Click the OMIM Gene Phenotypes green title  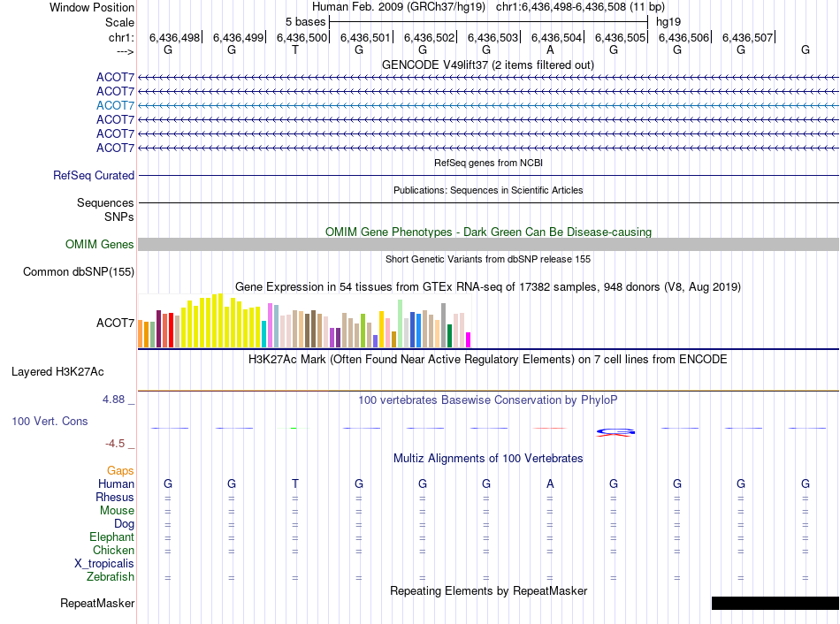(488, 232)
